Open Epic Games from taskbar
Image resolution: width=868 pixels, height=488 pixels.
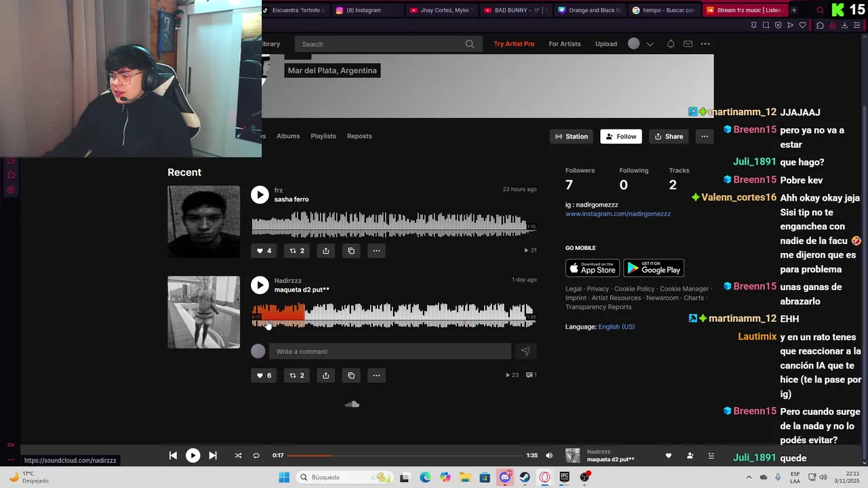tap(564, 477)
